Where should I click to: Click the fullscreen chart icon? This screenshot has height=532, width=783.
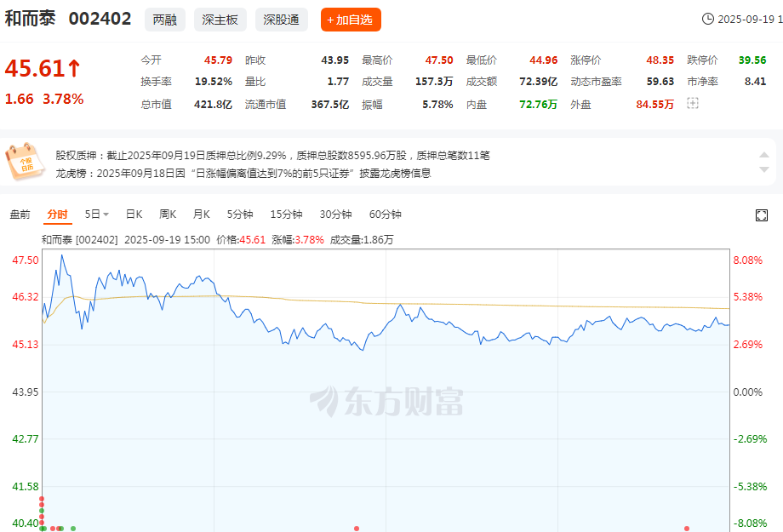click(x=761, y=215)
